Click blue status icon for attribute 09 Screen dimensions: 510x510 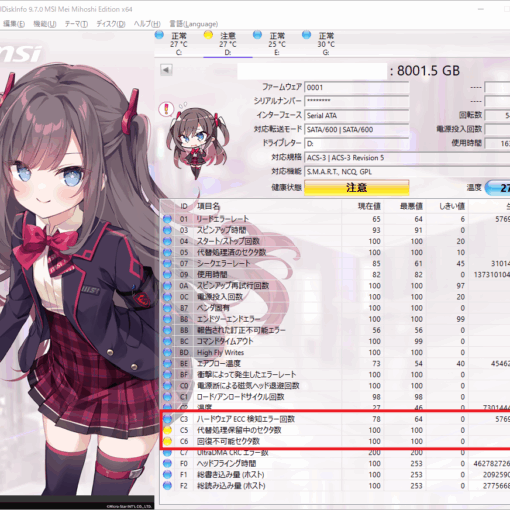(x=167, y=275)
